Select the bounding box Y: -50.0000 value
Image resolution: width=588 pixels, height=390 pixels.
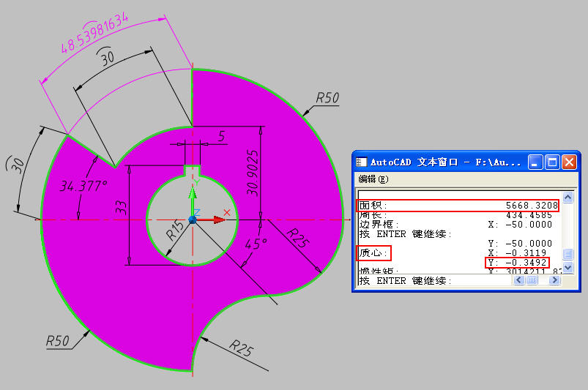click(520, 244)
